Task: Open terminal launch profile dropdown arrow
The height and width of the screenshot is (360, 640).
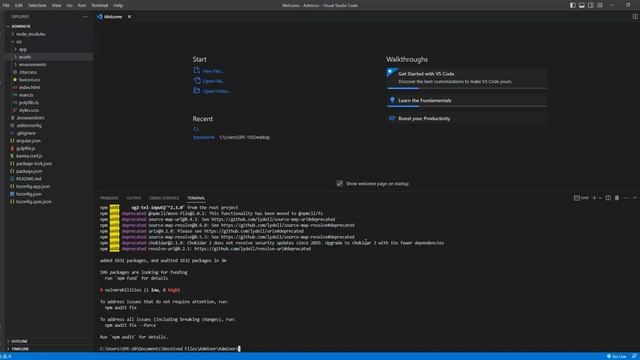Action: tap(600, 198)
